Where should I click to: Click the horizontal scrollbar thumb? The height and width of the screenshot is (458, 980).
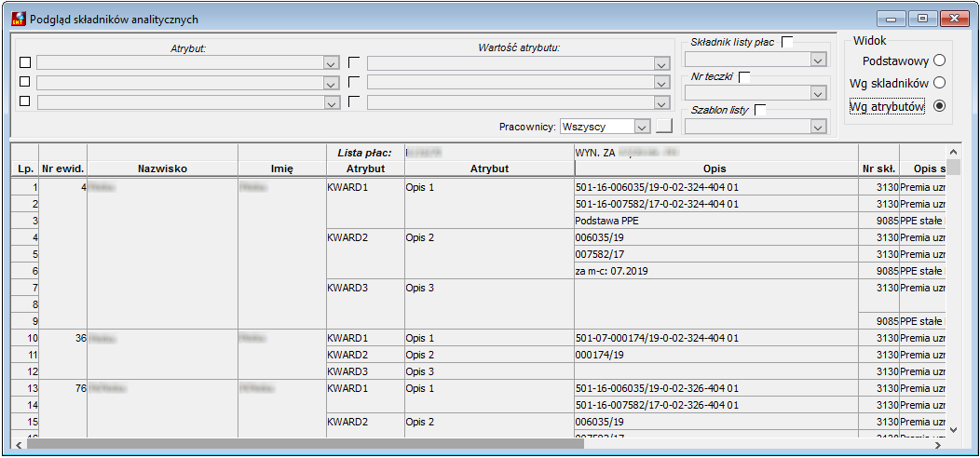[x=305, y=445]
